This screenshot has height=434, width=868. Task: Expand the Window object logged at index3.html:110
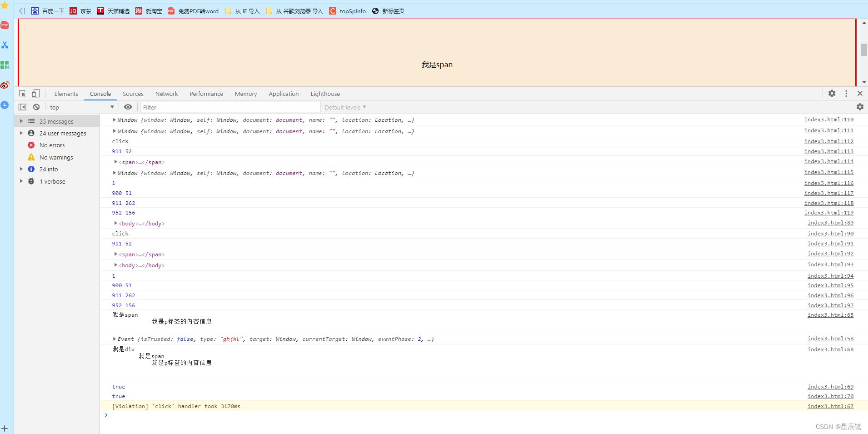click(115, 120)
